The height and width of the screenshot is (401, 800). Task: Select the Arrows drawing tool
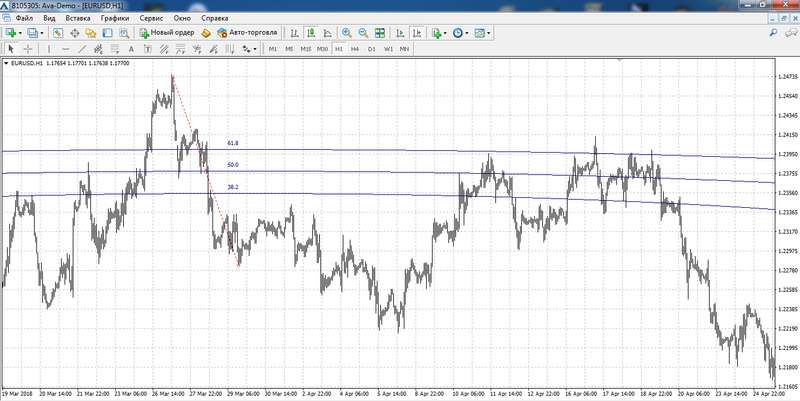tap(246, 49)
